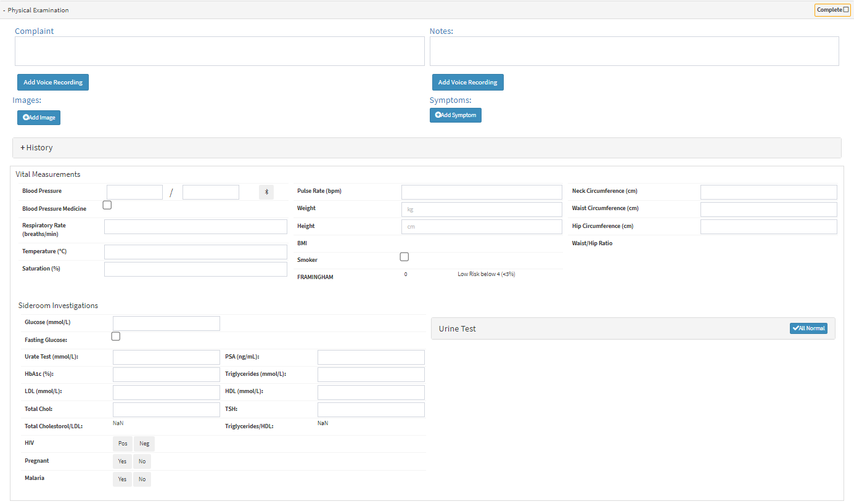Click the Complaint text area
The height and width of the screenshot is (504, 854).
coord(220,51)
